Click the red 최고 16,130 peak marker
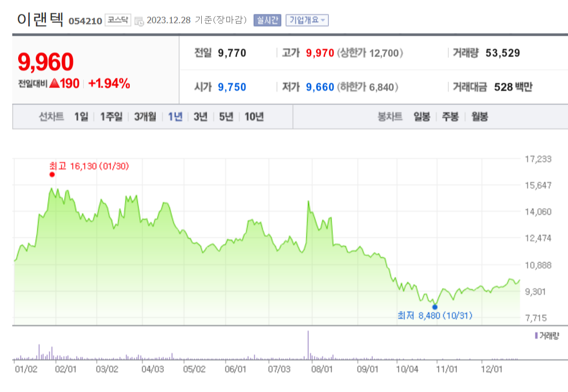Image resolution: width=568 pixels, height=392 pixels. (52, 174)
